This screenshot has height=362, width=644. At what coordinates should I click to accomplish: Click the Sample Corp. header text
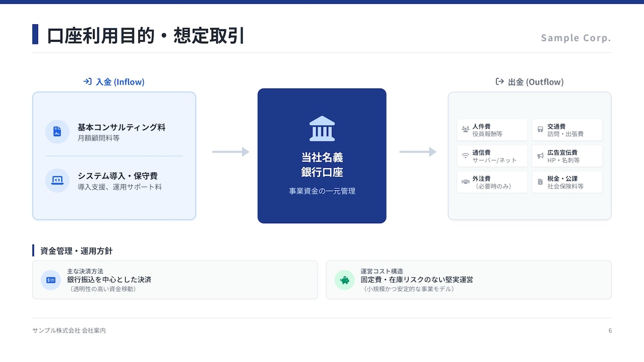click(x=576, y=38)
